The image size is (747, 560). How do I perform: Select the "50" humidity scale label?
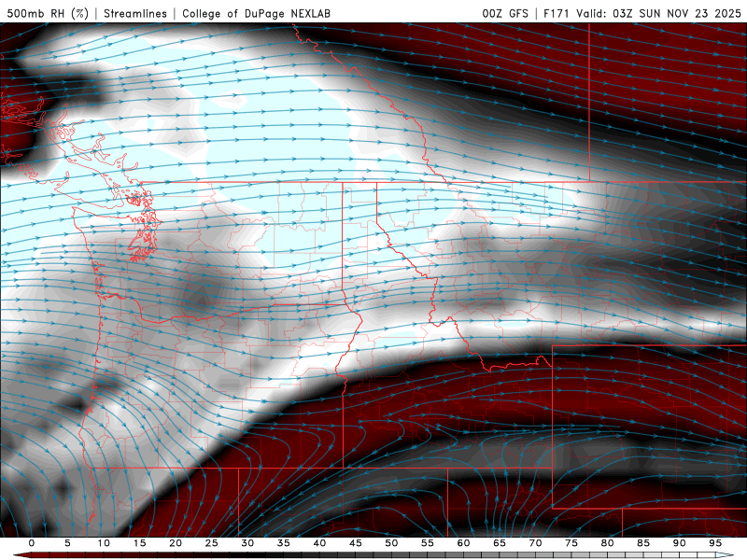(391, 543)
